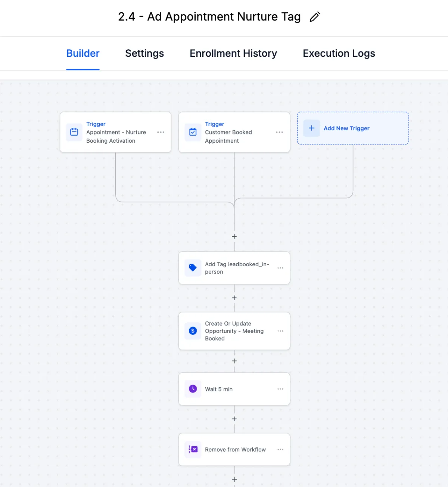Click the Remove from Workflow step icon
The width and height of the screenshot is (448, 487).
click(193, 449)
